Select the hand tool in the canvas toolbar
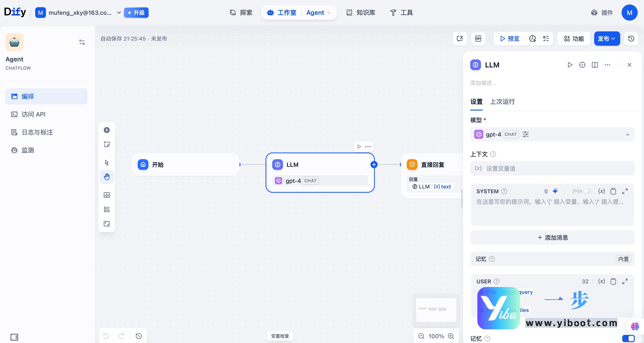This screenshot has width=644, height=343. [107, 177]
